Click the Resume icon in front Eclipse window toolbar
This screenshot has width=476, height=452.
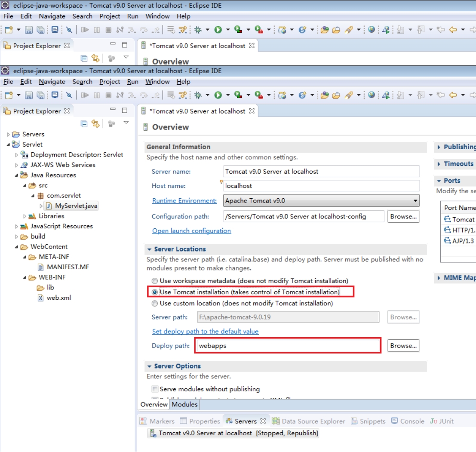click(85, 95)
